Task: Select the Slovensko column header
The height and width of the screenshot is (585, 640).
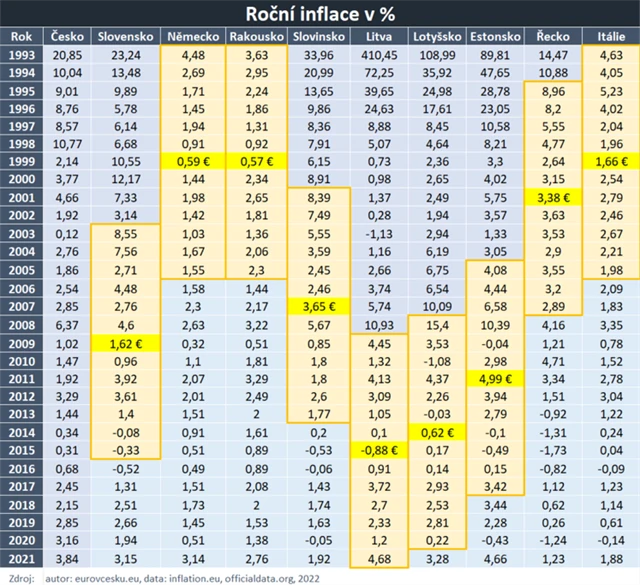Action: click(125, 36)
